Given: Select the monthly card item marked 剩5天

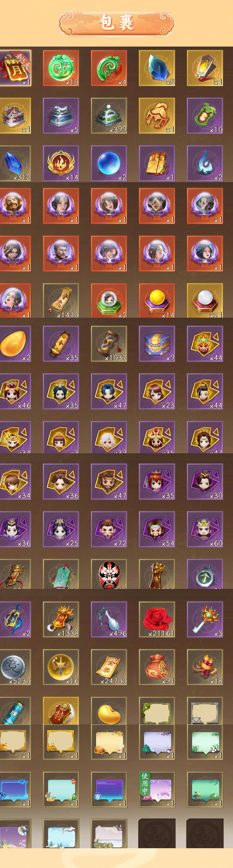Looking at the screenshot, I should coord(15,68).
